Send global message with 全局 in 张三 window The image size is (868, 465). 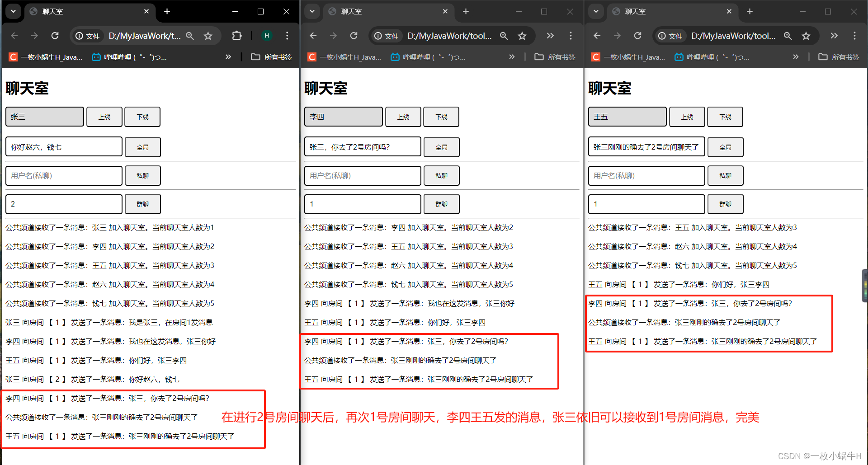coord(142,147)
